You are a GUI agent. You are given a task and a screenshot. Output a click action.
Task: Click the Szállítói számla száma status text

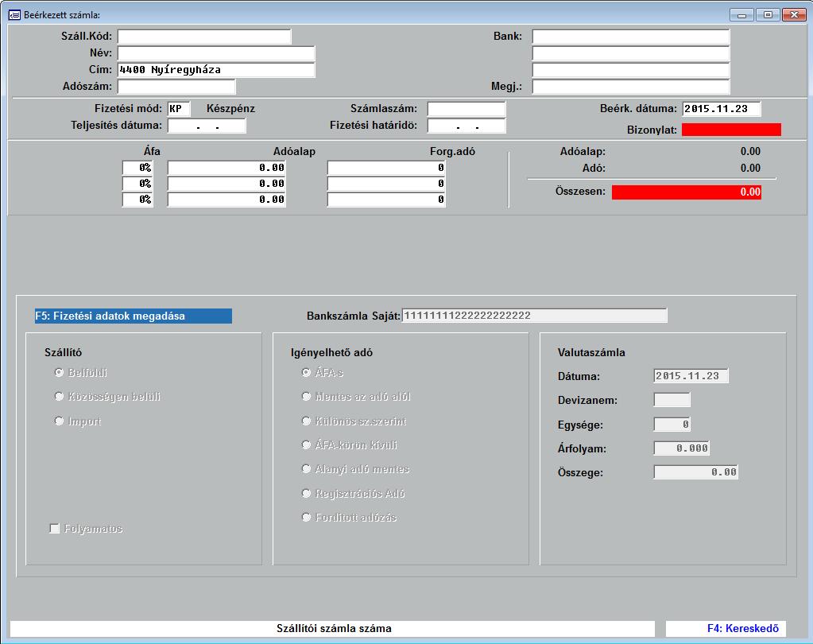point(334,628)
